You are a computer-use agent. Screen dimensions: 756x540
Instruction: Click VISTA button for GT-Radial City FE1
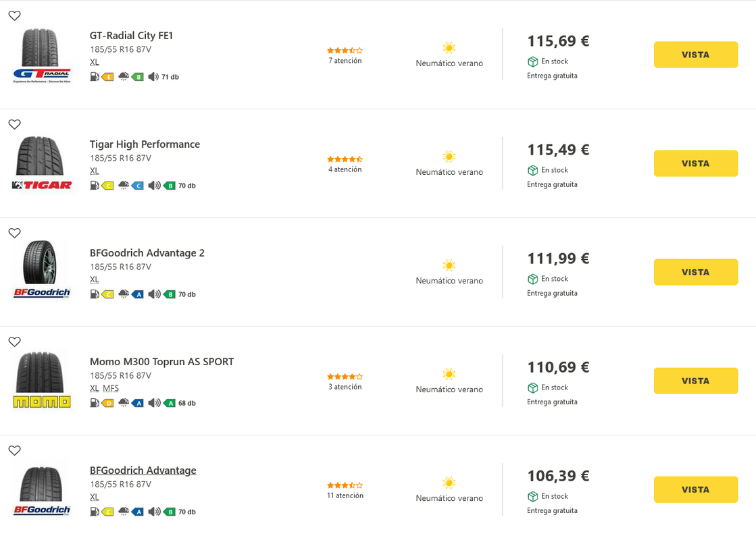pyautogui.click(x=696, y=55)
